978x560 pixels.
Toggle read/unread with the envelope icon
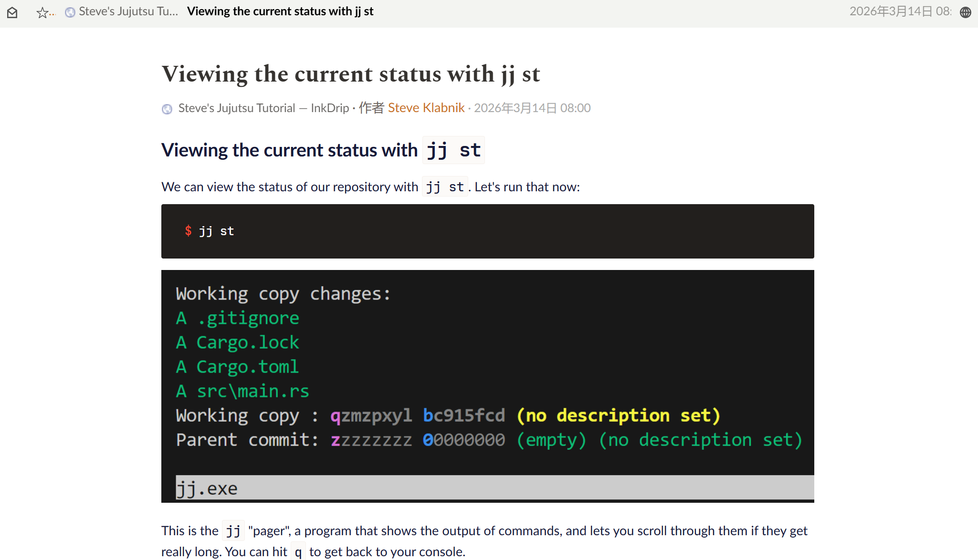tap(12, 12)
